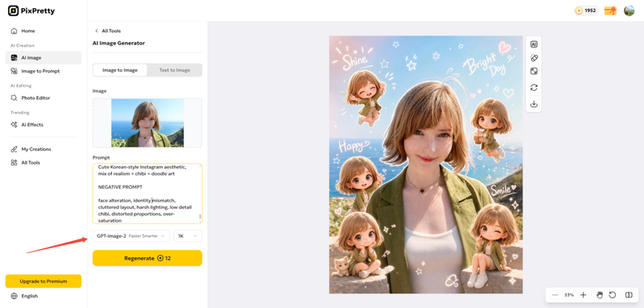Select the hand pan tool
644x308 pixels.
[599, 295]
